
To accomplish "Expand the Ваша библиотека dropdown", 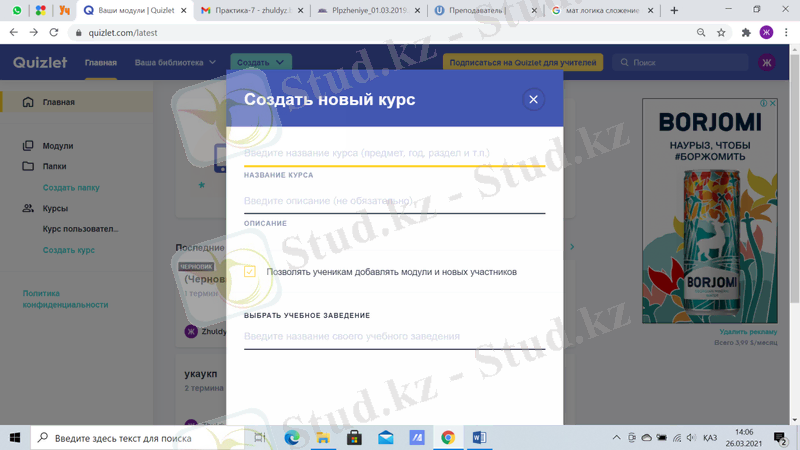I will [x=175, y=62].
